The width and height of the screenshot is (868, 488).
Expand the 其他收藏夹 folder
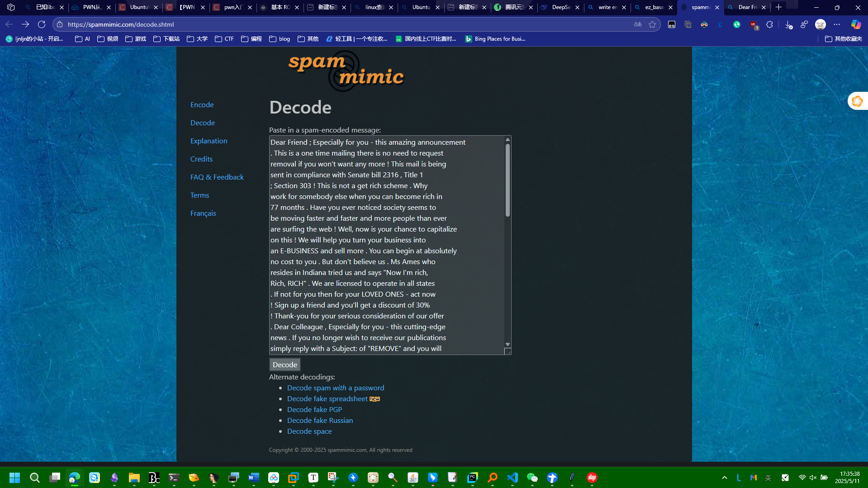pos(844,39)
